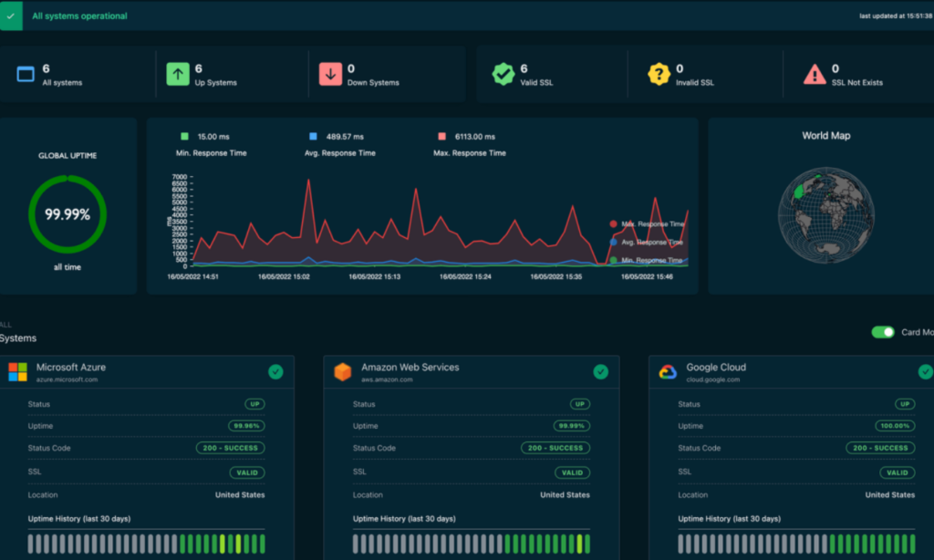Click the Valid SSL green badge icon

[503, 74]
